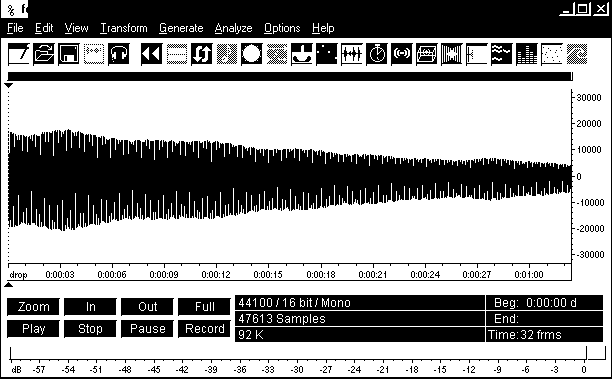This screenshot has width=612, height=379.
Task: Click the scattered dots noise icon
Action: (x=552, y=54)
